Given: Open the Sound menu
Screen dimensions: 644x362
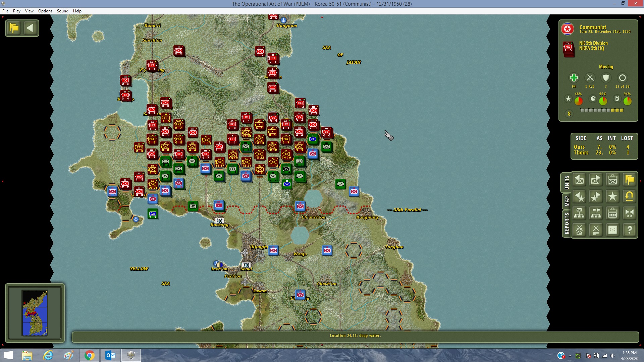Looking at the screenshot, I should click(63, 11).
